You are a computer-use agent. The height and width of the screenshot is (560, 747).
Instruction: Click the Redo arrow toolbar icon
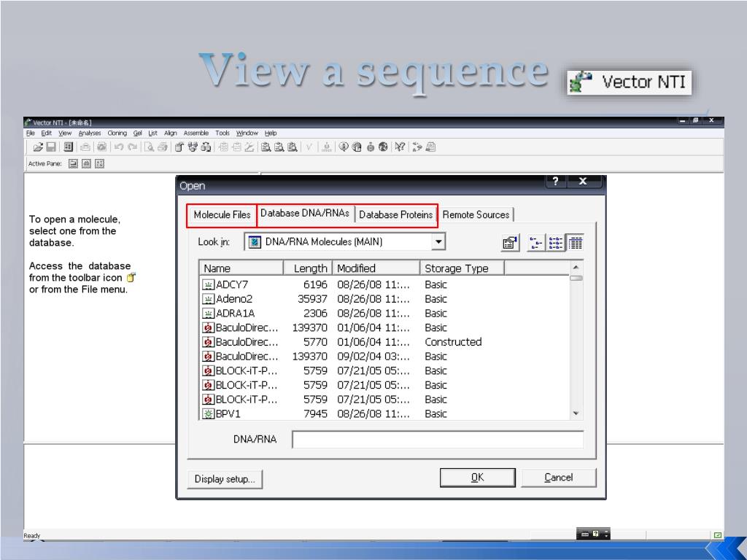point(133,147)
